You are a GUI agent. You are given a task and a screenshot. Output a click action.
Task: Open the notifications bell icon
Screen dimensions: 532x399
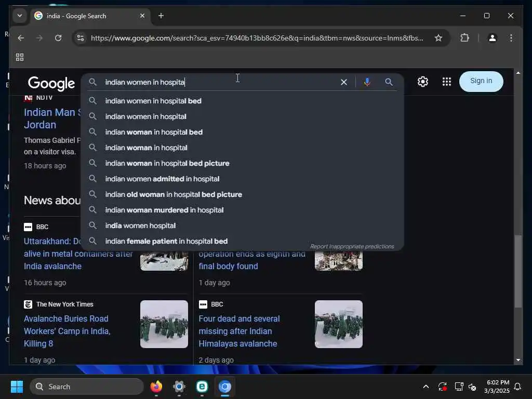[517, 387]
